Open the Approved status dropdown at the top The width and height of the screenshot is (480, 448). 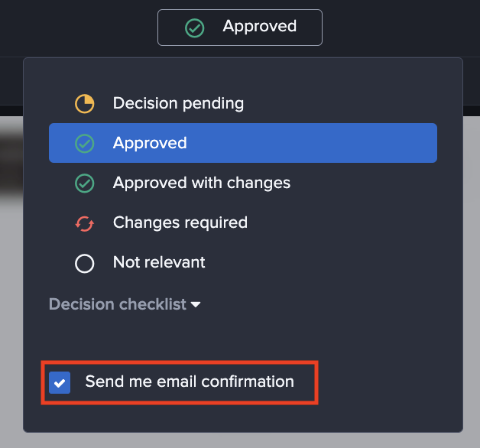pos(240,28)
